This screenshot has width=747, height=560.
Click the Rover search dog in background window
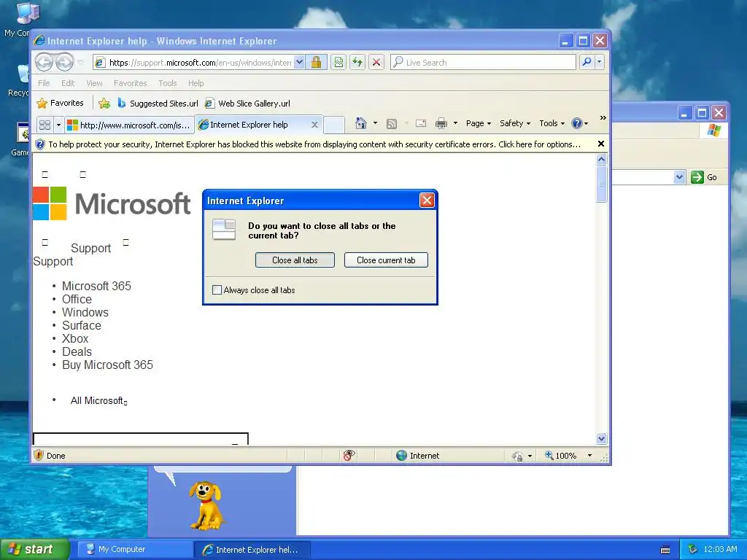point(206,505)
